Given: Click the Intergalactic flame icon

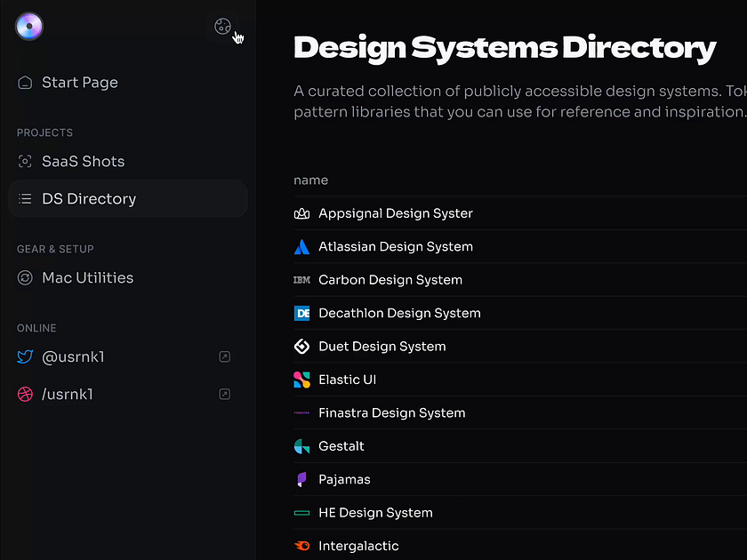Looking at the screenshot, I should click(x=301, y=546).
